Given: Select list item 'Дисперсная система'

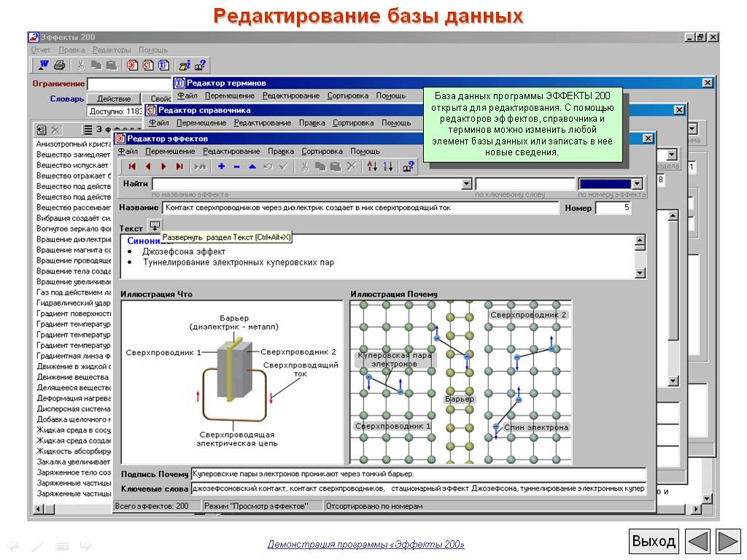Looking at the screenshot, I should click(x=74, y=408).
